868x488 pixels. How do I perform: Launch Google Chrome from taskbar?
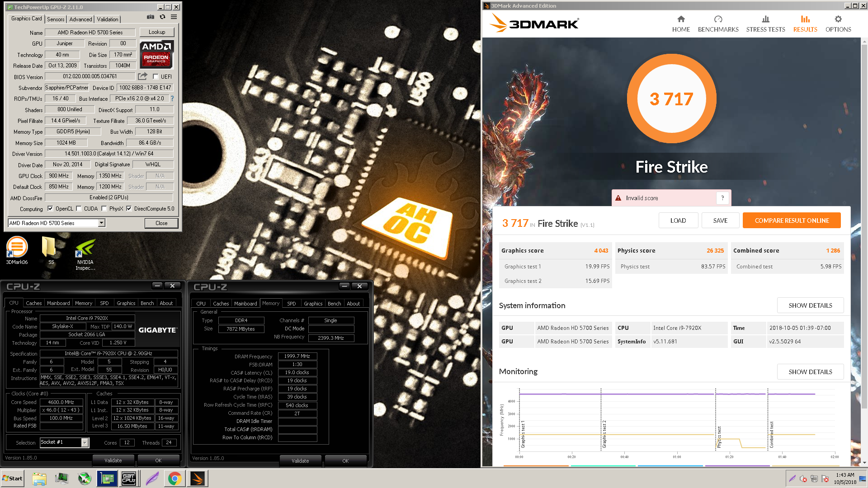175,479
